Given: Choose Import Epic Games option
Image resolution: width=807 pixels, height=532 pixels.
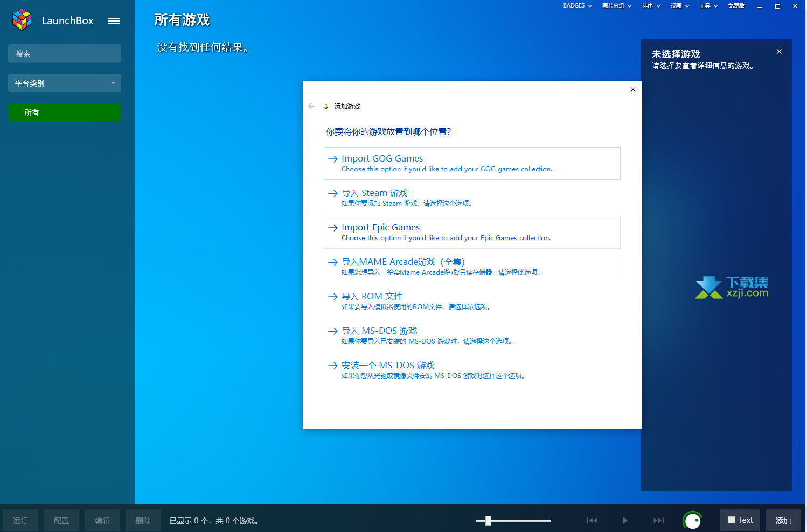Looking at the screenshot, I should [472, 232].
